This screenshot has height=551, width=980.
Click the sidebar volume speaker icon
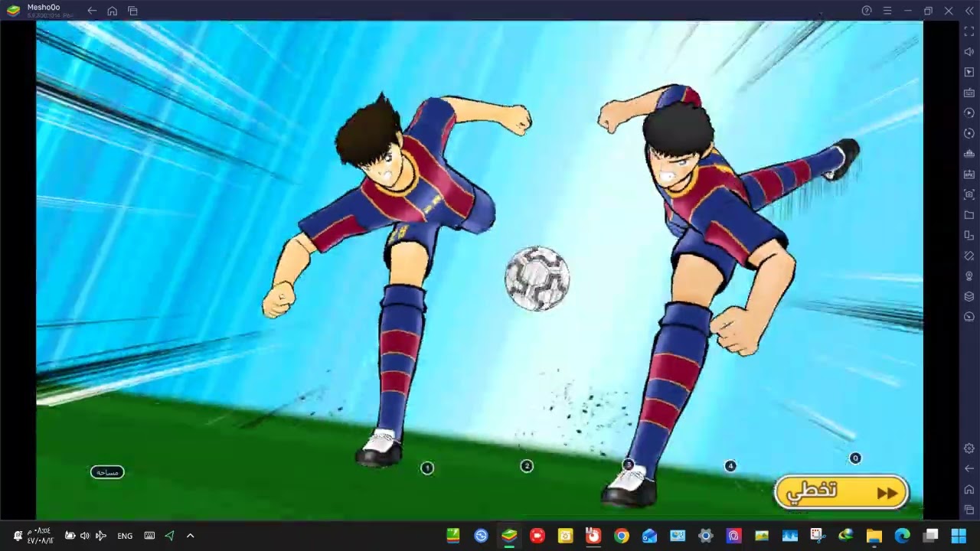pos(969,52)
